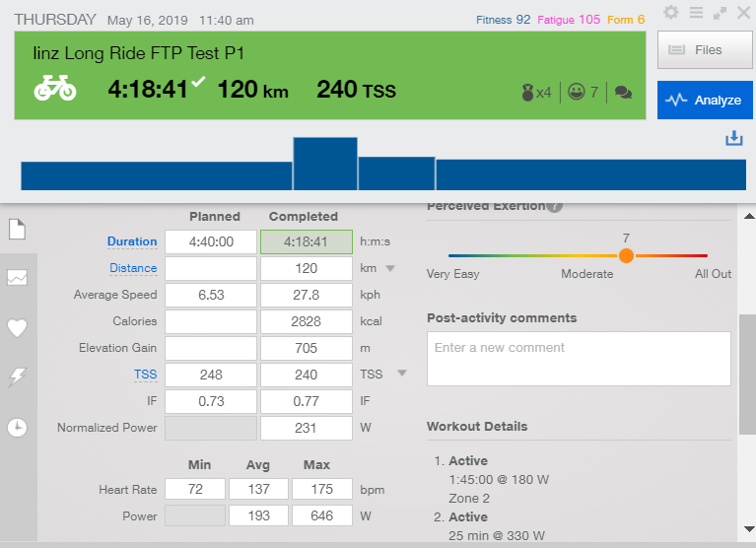Select the lightning bolt power tab
Viewport: 756px width, 548px height.
coord(17,377)
